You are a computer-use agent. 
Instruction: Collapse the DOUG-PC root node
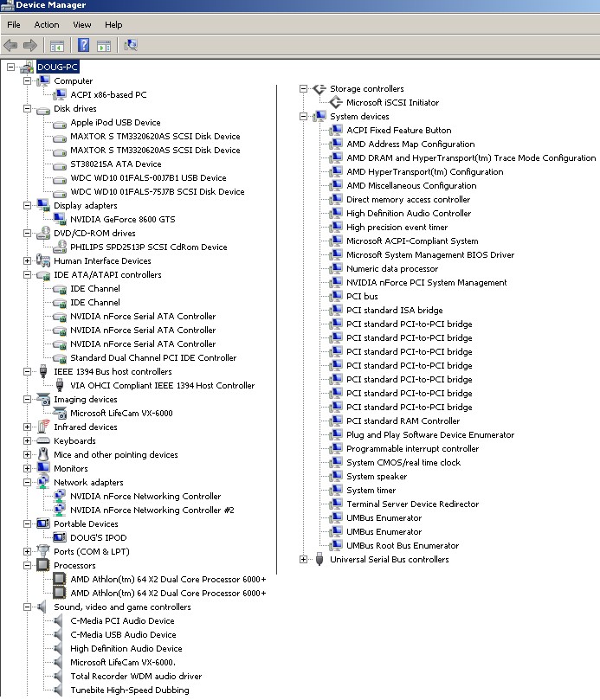pyautogui.click(x=10, y=67)
